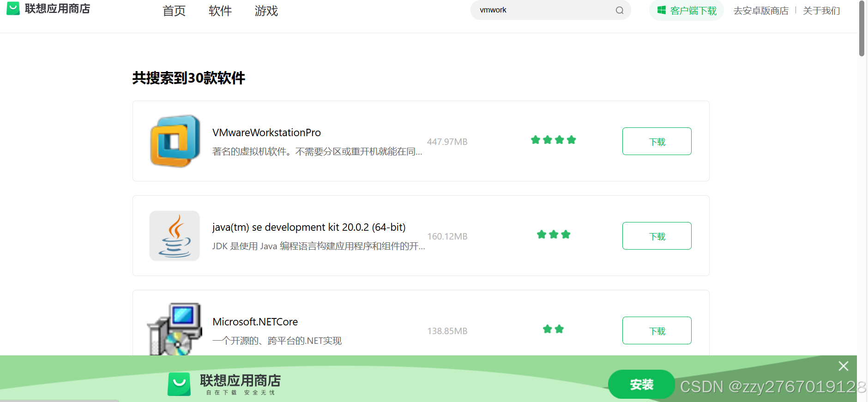Click the two-star rating of Microsoft.NETCore
868x402 pixels.
(554, 329)
